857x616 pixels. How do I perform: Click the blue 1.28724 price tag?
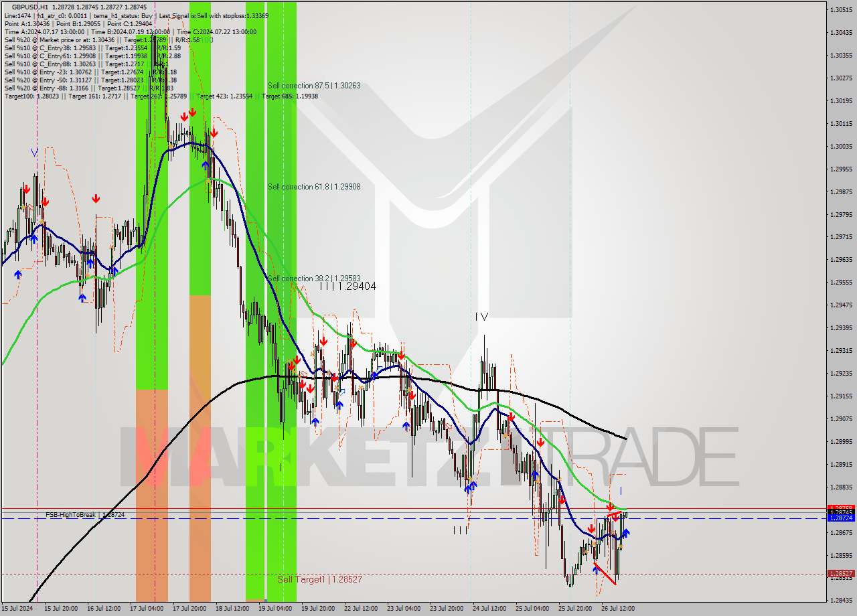coord(841,518)
